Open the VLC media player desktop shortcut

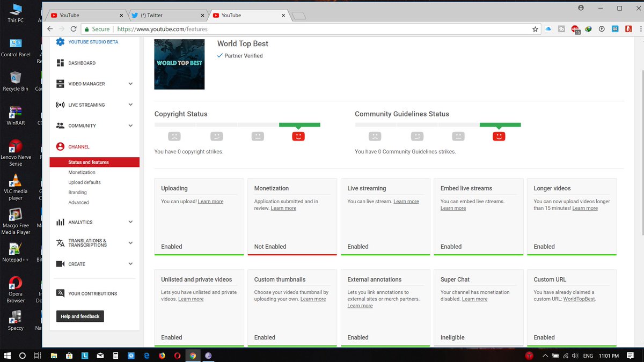[x=16, y=187]
